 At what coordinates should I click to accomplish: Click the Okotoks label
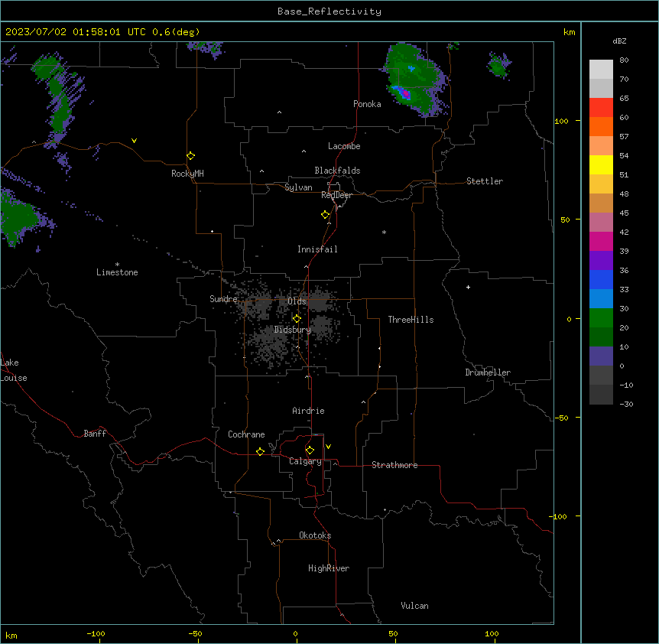pos(315,535)
